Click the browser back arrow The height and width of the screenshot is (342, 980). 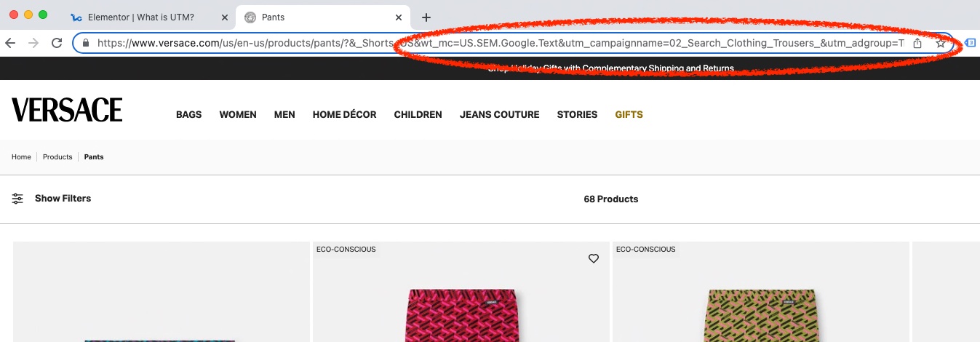coord(10,43)
